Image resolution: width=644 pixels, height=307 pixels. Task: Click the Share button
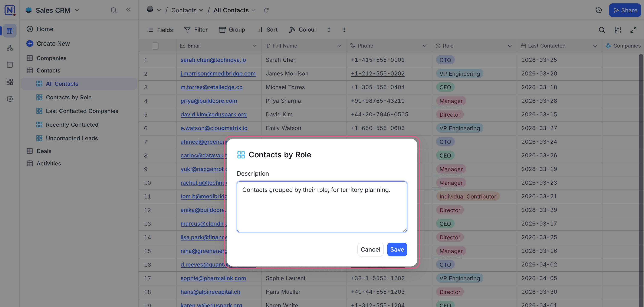625,10
